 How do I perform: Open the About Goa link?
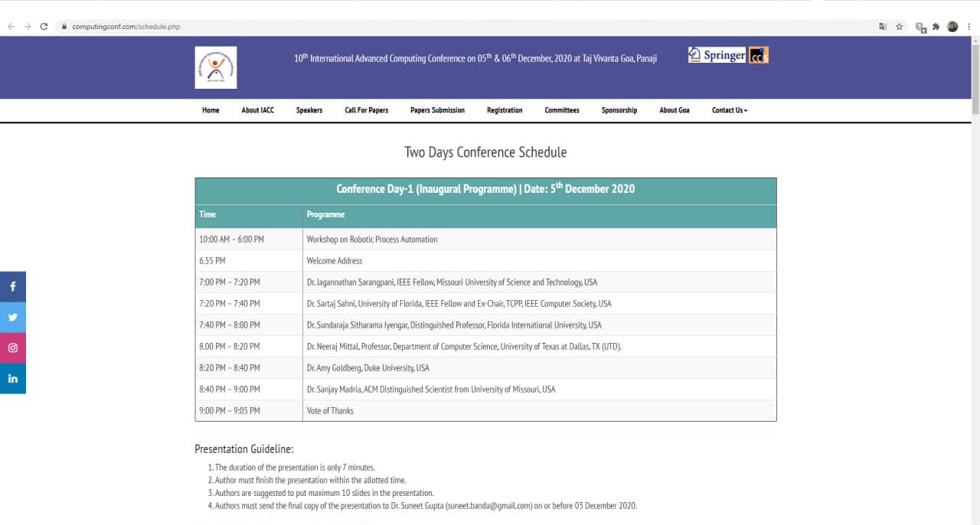(x=675, y=110)
